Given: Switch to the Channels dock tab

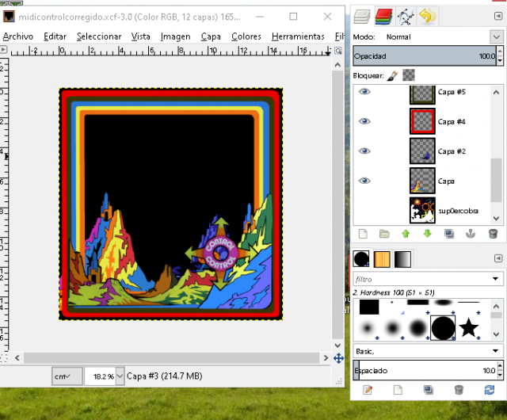Looking at the screenshot, I should pyautogui.click(x=384, y=15).
